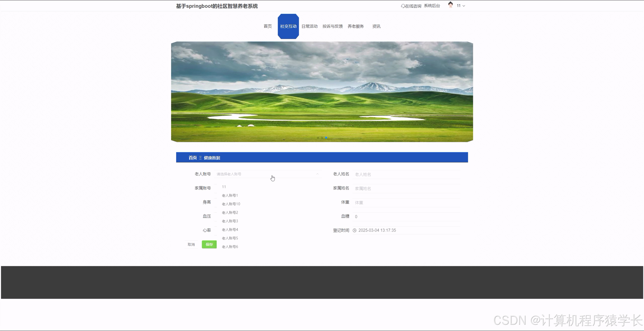Click the green 保存 button
644x331 pixels.
[x=209, y=244]
